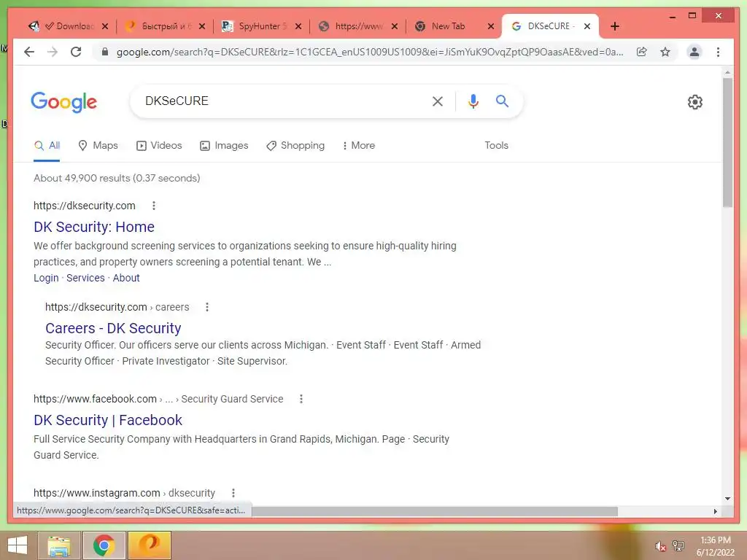This screenshot has height=560, width=747.
Task: Switch to Maps results
Action: pos(98,145)
